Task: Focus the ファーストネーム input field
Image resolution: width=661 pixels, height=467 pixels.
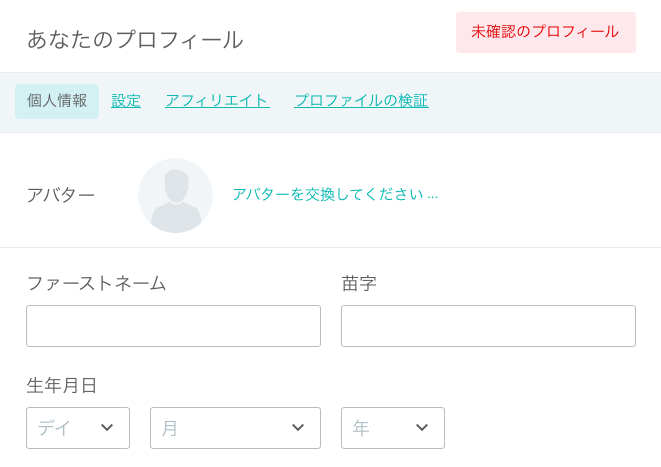Action: coord(173,326)
